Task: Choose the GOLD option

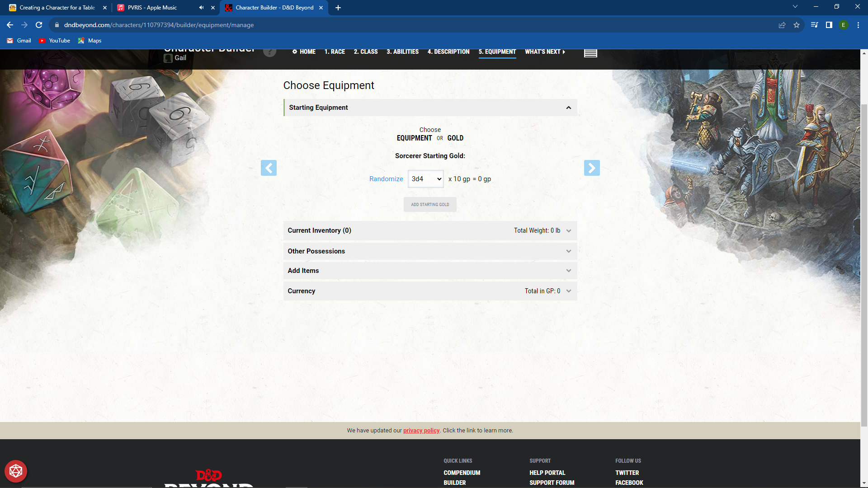Action: [455, 138]
